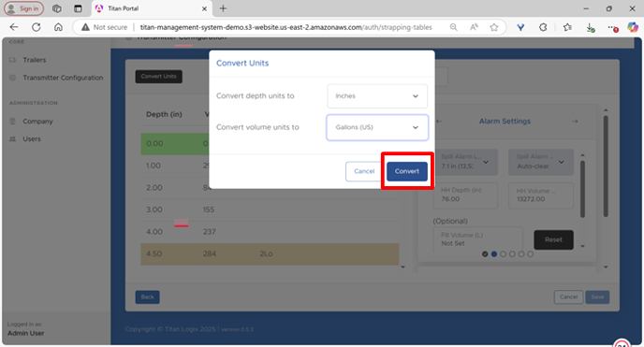The height and width of the screenshot is (347, 644).
Task: Open the workspaces icon in title bar
Action: (x=57, y=8)
